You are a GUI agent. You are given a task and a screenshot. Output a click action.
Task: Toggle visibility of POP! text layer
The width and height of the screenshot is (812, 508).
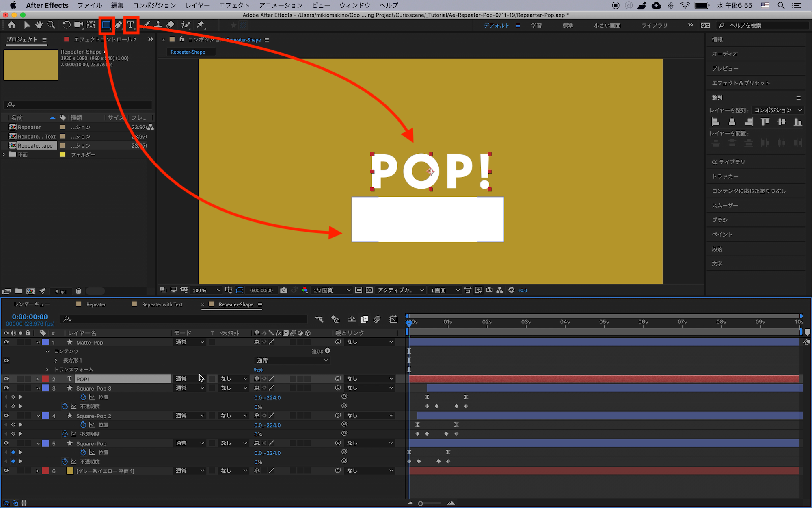click(6, 379)
